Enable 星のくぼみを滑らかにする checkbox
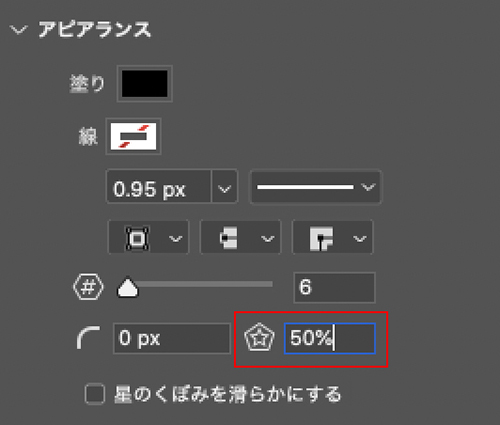This screenshot has width=500, height=425. point(95,394)
